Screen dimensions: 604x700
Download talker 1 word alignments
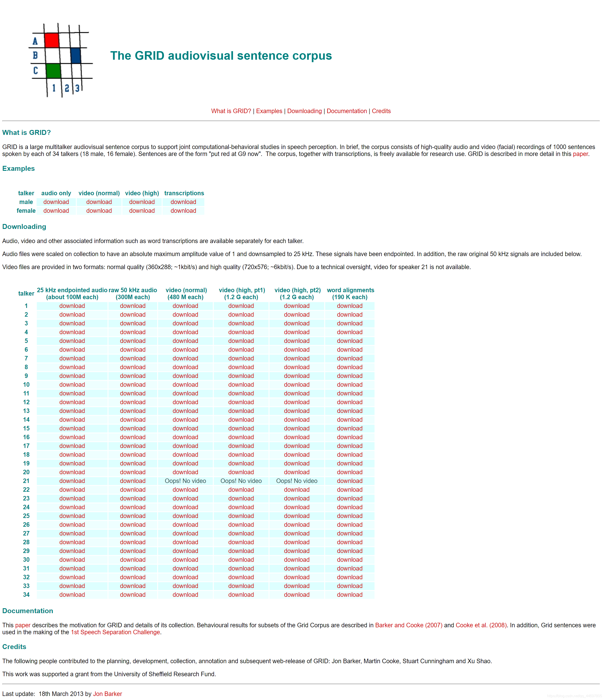click(x=350, y=306)
